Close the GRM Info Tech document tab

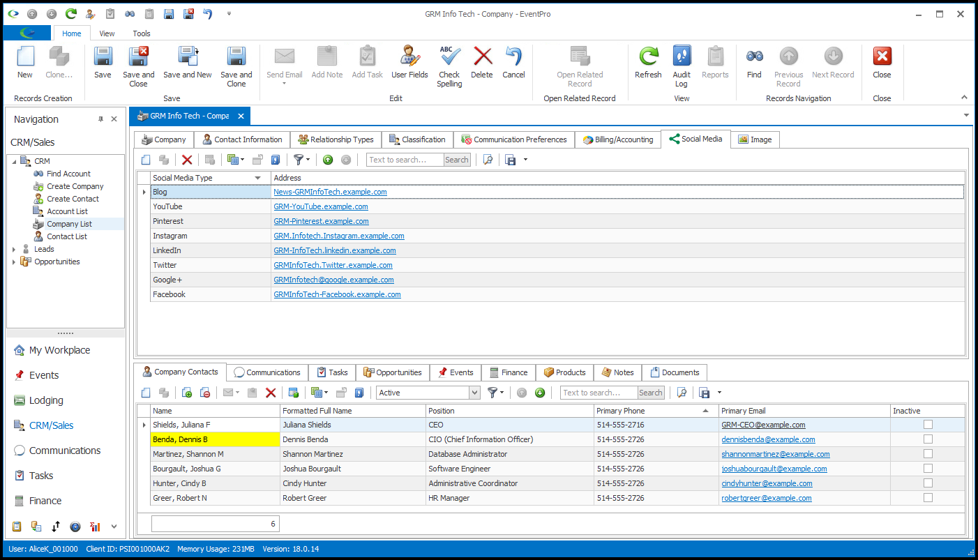point(241,116)
